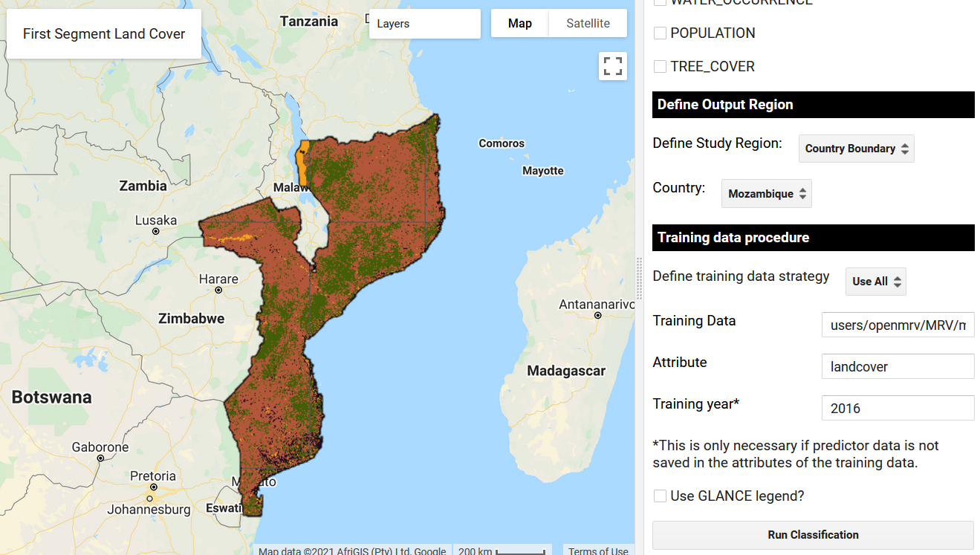Screen dimensions: 980x555
Task: Enable the POPULATION checkbox
Action: [660, 33]
